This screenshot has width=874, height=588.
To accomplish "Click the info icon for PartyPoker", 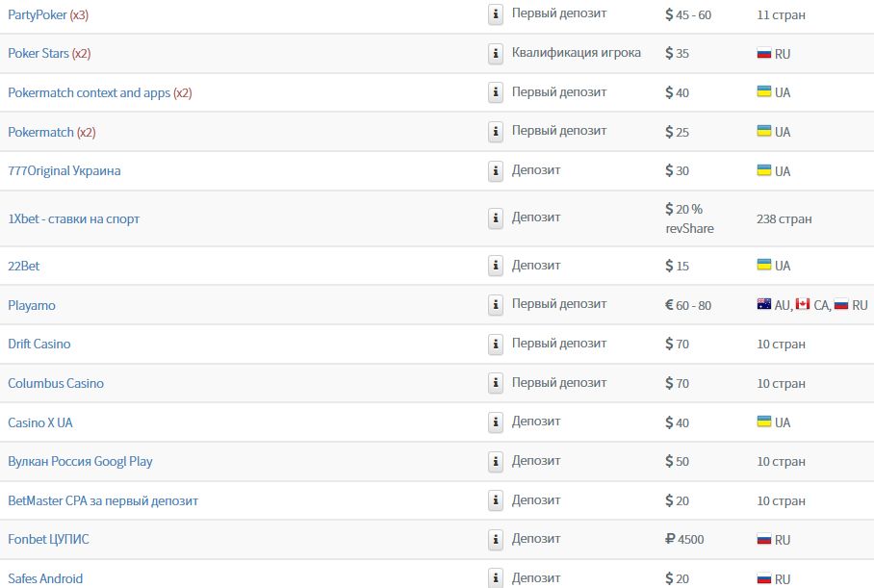I will [x=496, y=14].
